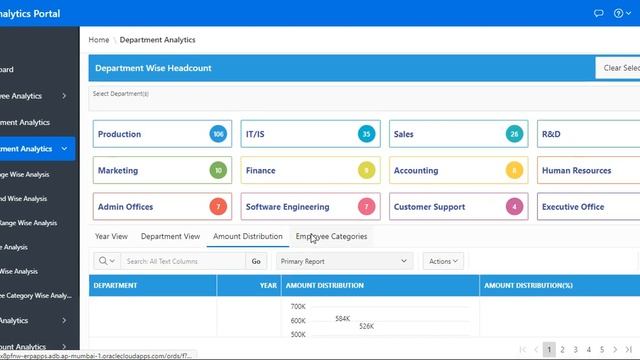Select the R&D department card
This screenshot has width=640, height=360.
(x=589, y=134)
